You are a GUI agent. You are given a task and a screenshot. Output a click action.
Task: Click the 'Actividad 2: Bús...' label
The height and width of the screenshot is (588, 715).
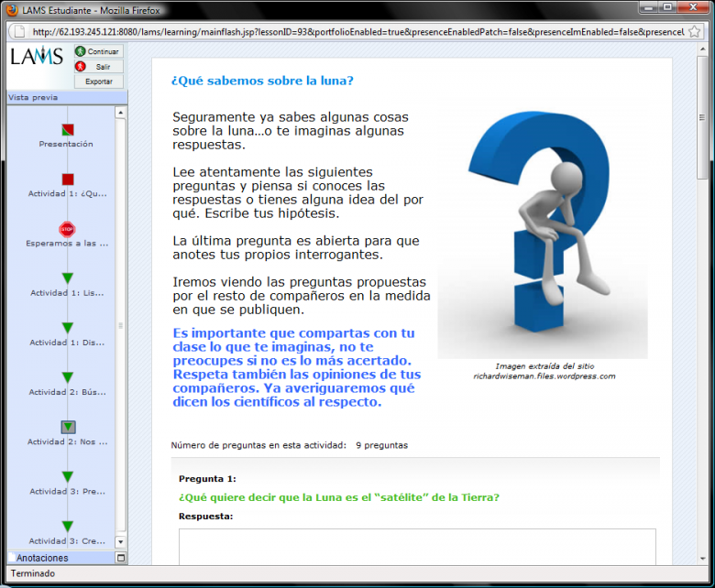point(68,392)
